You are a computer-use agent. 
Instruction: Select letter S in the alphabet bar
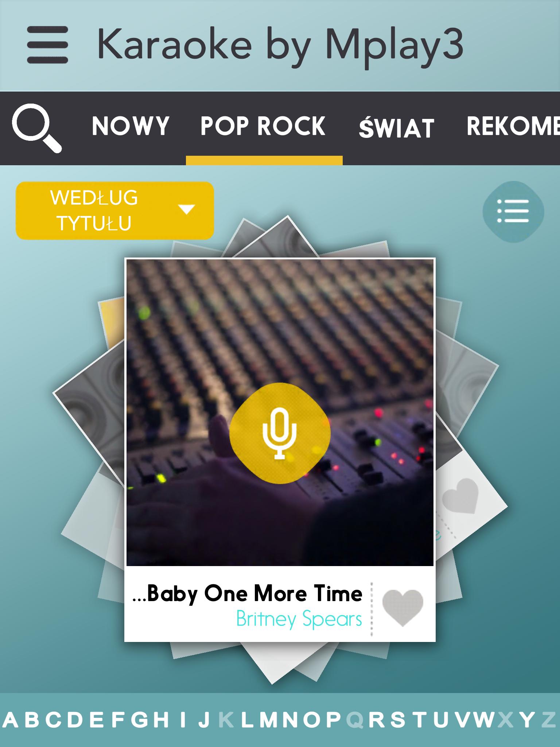coord(398,720)
